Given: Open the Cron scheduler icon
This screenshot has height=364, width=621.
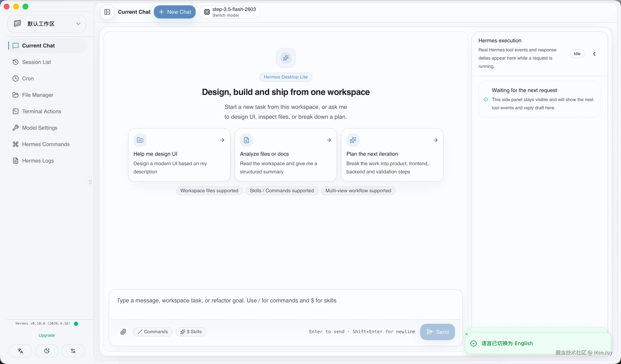Looking at the screenshot, I should tap(16, 78).
